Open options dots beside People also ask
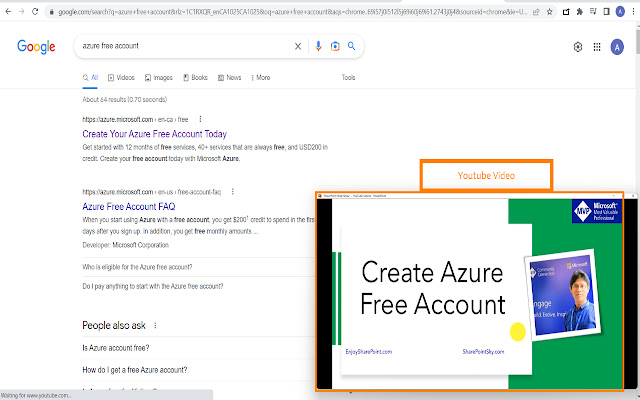This screenshot has height=400, width=640. 155,325
